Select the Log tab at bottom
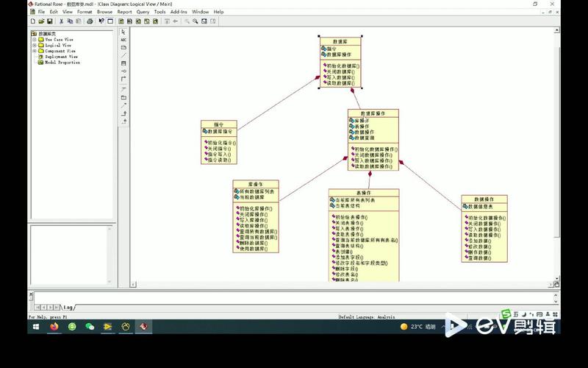 point(68,307)
